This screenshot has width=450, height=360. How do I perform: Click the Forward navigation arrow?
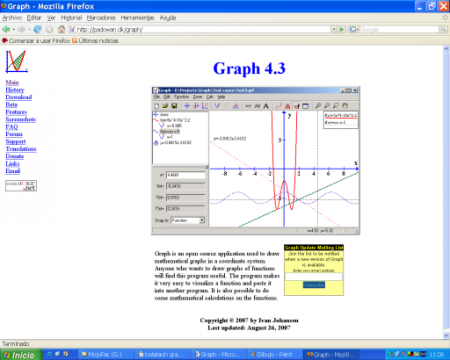[21, 30]
